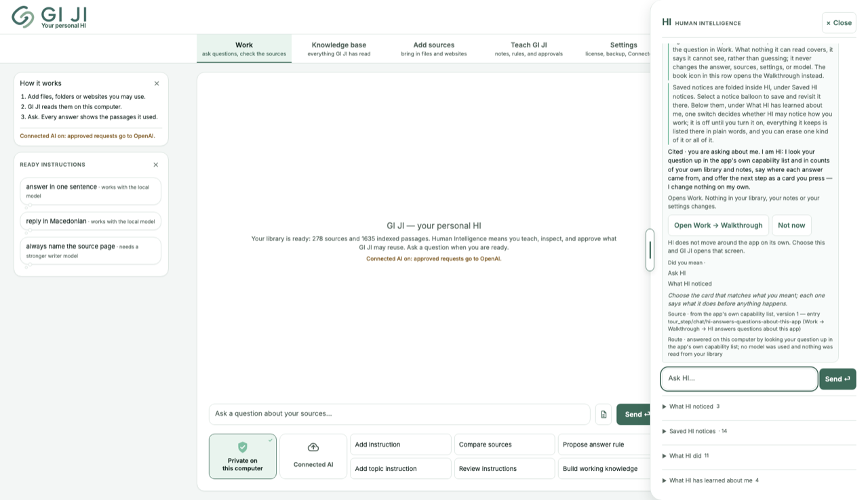Switch to the Work tab
The image size is (868, 500).
click(244, 49)
